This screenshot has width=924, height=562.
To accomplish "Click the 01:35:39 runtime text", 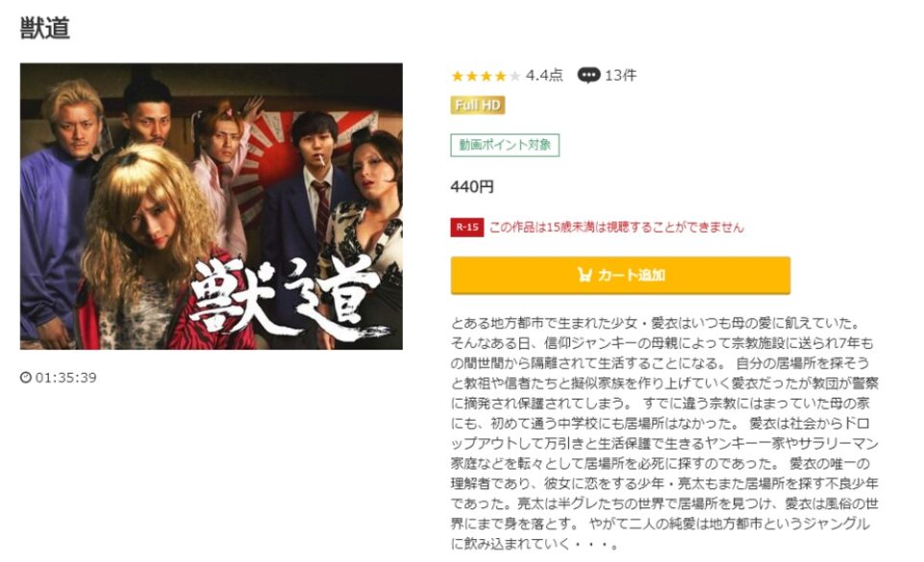I will 66,378.
